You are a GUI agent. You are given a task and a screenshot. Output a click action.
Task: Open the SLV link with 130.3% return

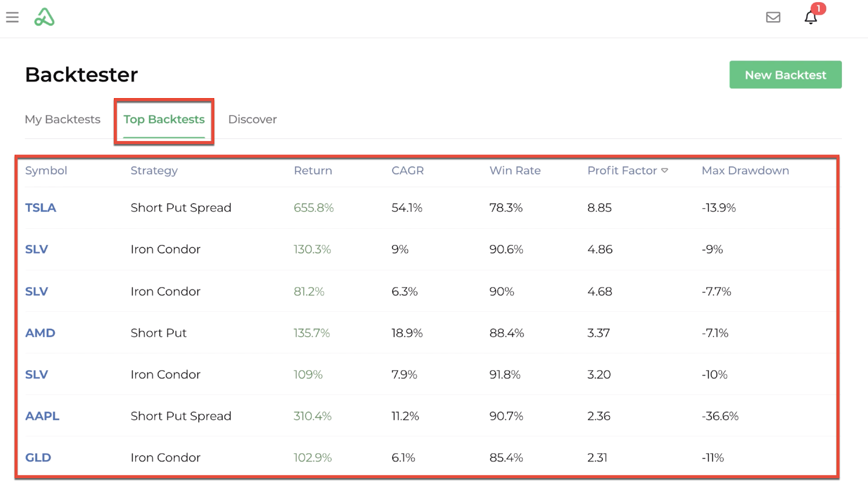[36, 249]
